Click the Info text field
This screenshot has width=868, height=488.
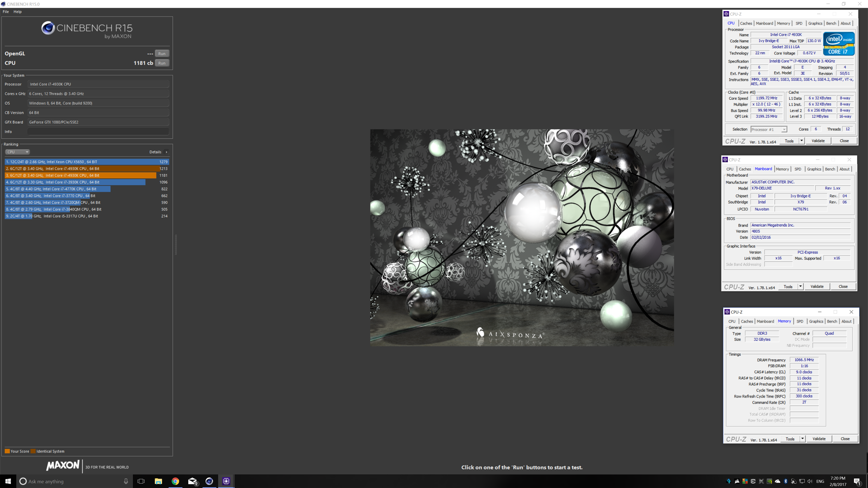click(98, 132)
